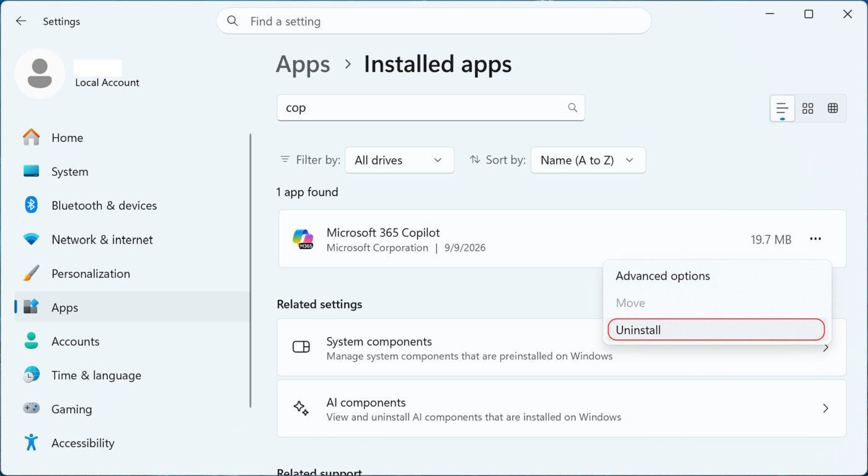Image resolution: width=868 pixels, height=476 pixels.
Task: Open the AI components card
Action: point(562,408)
